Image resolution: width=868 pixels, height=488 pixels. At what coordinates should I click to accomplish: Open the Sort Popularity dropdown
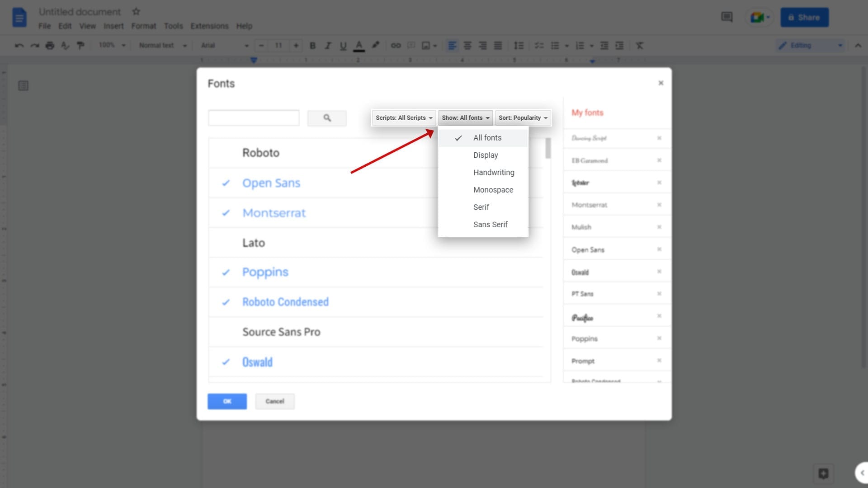coord(522,117)
